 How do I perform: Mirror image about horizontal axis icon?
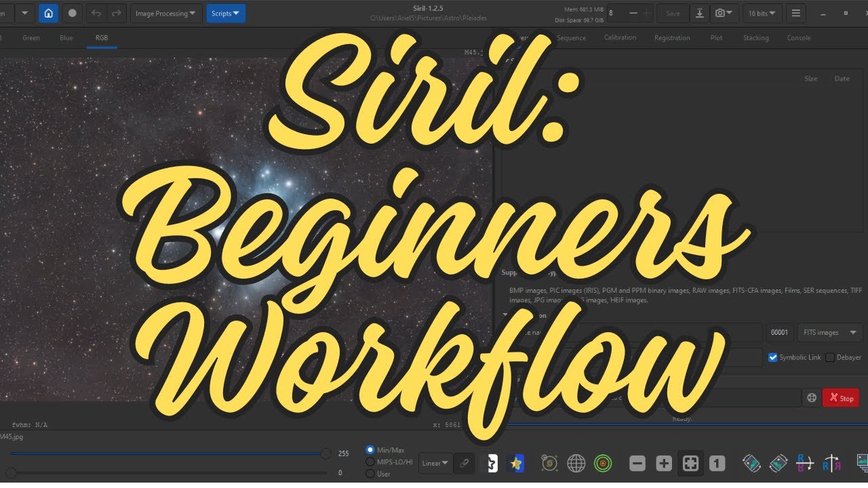tap(805, 464)
